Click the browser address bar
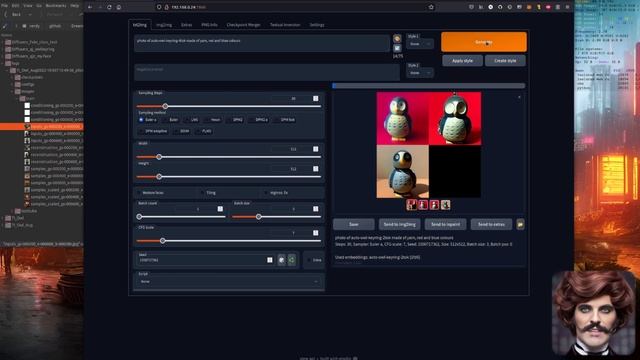This screenshot has height=360, width=640. pyautogui.click(x=296, y=7)
